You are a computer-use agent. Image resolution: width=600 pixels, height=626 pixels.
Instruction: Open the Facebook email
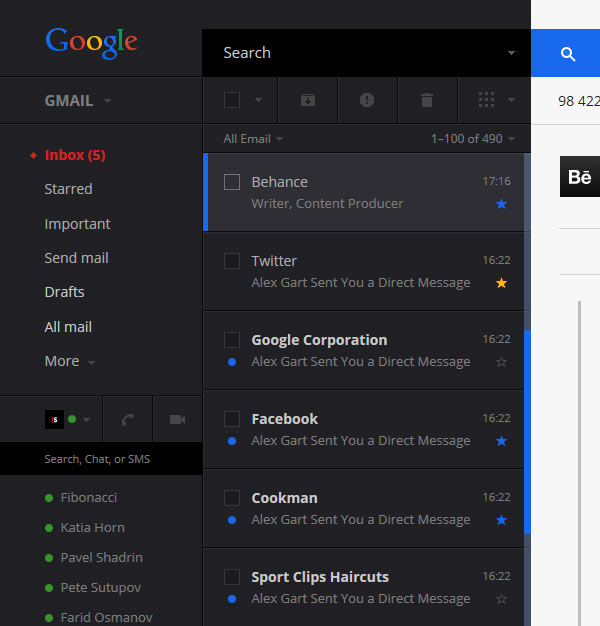[x=364, y=429]
